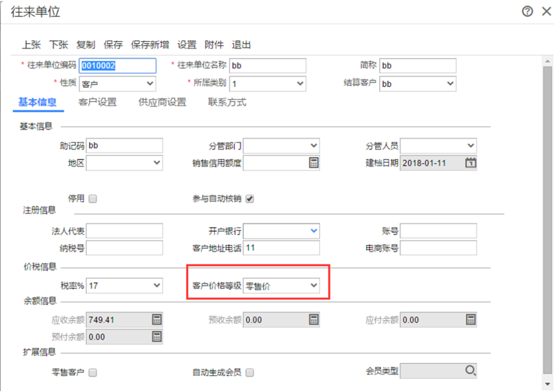
Task: Switch to 基本信息 tab
Action: (38, 102)
